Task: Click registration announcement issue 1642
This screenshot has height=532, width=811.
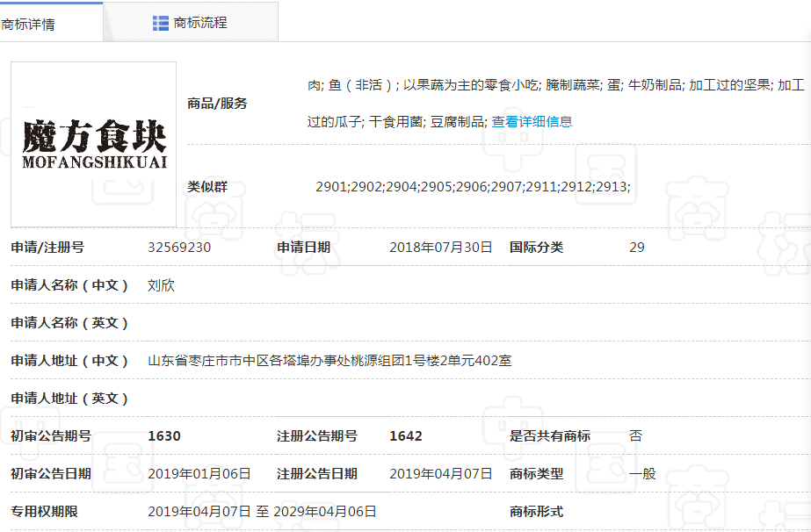Action: point(406,436)
